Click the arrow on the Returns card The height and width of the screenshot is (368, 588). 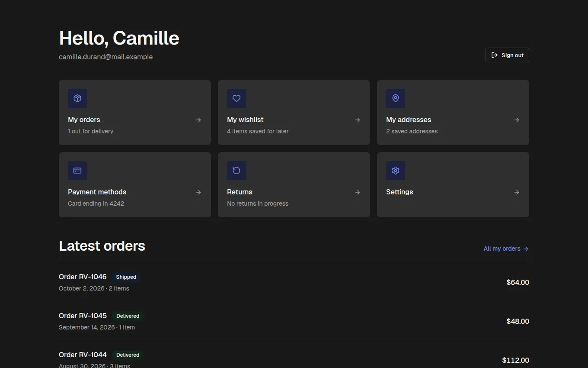point(358,192)
